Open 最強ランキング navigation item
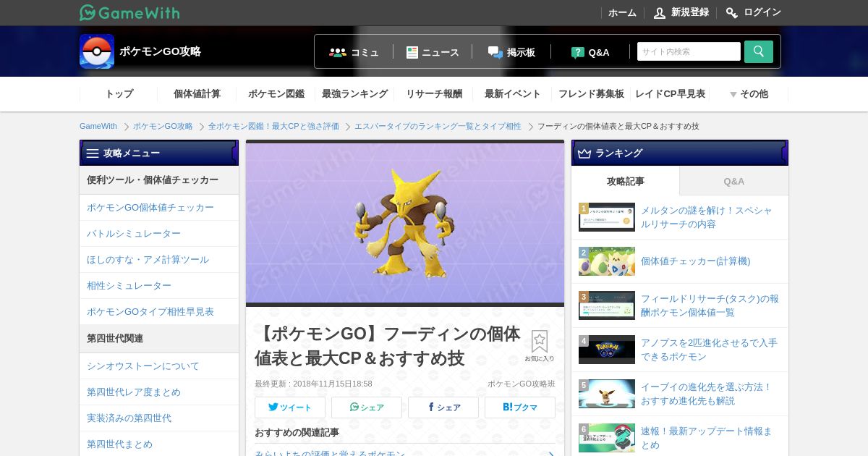Image resolution: width=868 pixels, height=456 pixels. tap(354, 94)
